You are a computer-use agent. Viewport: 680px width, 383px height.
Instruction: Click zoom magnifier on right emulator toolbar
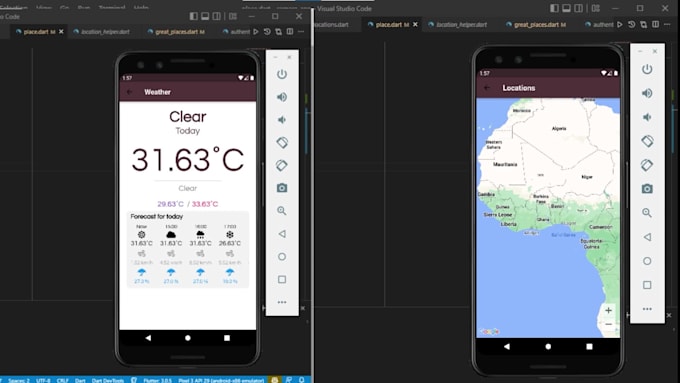(x=647, y=213)
